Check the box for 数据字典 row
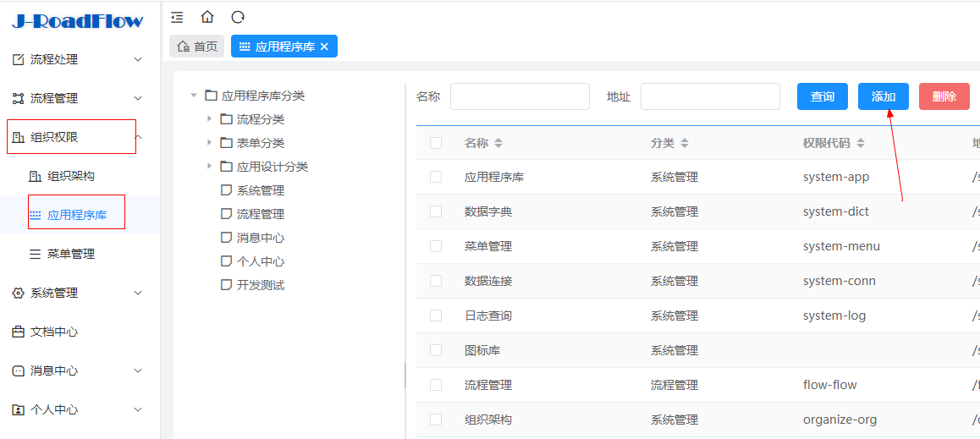Viewport: 980px width, 439px height. click(x=436, y=211)
